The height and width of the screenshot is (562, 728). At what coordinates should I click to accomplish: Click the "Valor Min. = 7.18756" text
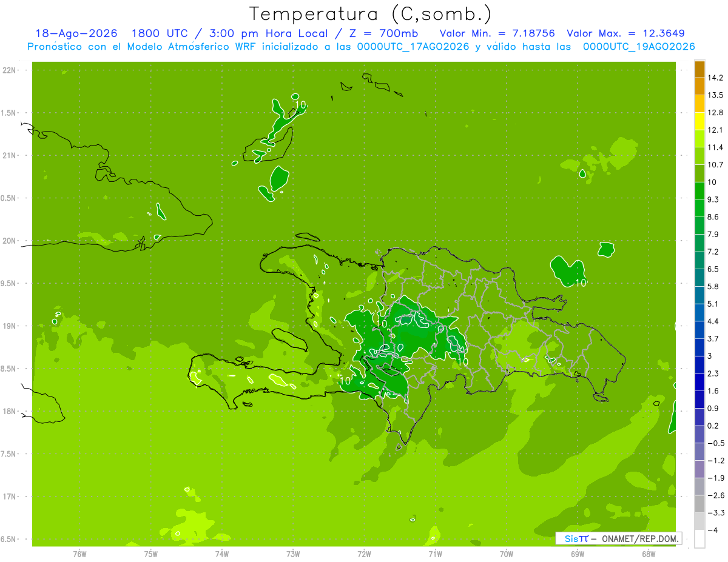497,33
